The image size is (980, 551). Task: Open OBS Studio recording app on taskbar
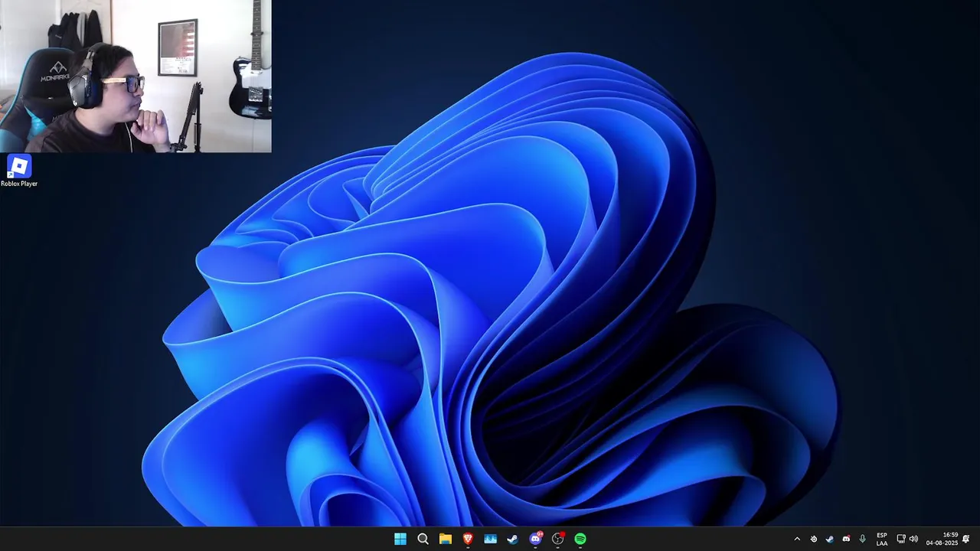click(558, 539)
